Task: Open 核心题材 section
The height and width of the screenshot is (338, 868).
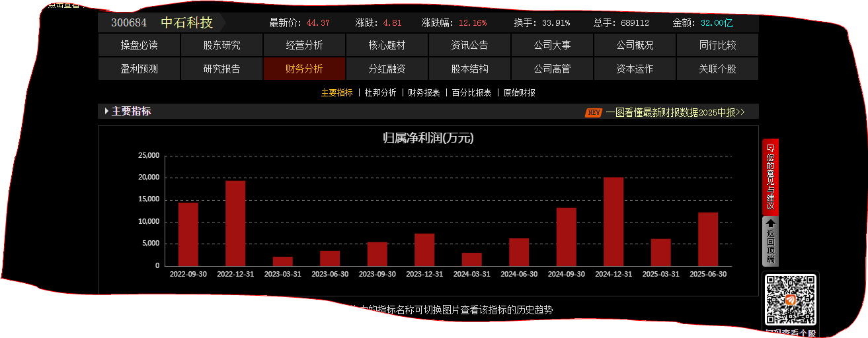Action: point(387,46)
